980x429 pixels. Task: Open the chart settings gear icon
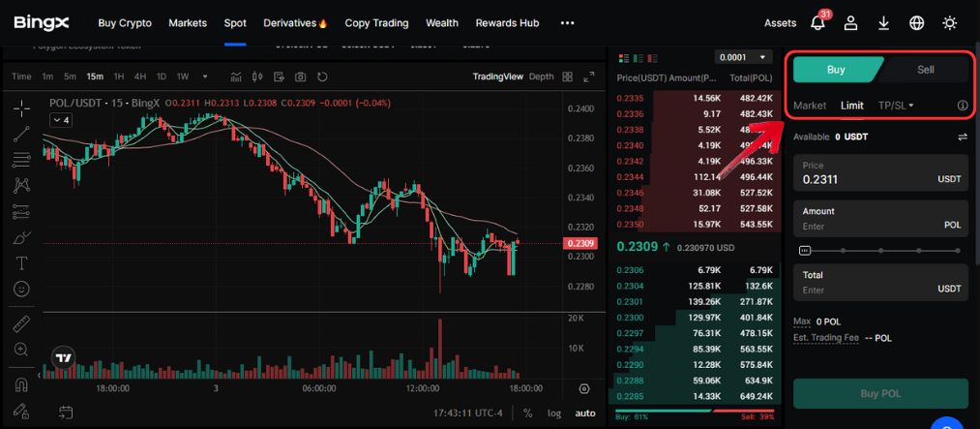(x=584, y=389)
